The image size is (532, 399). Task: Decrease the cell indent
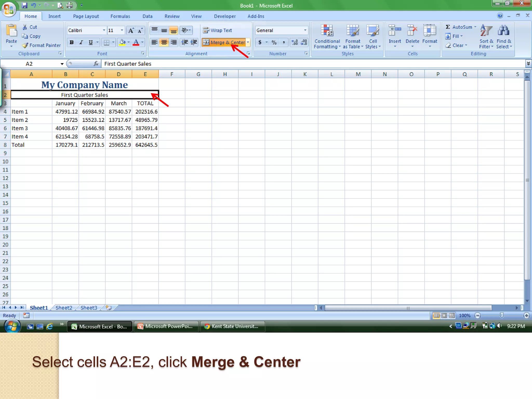pyautogui.click(x=185, y=42)
